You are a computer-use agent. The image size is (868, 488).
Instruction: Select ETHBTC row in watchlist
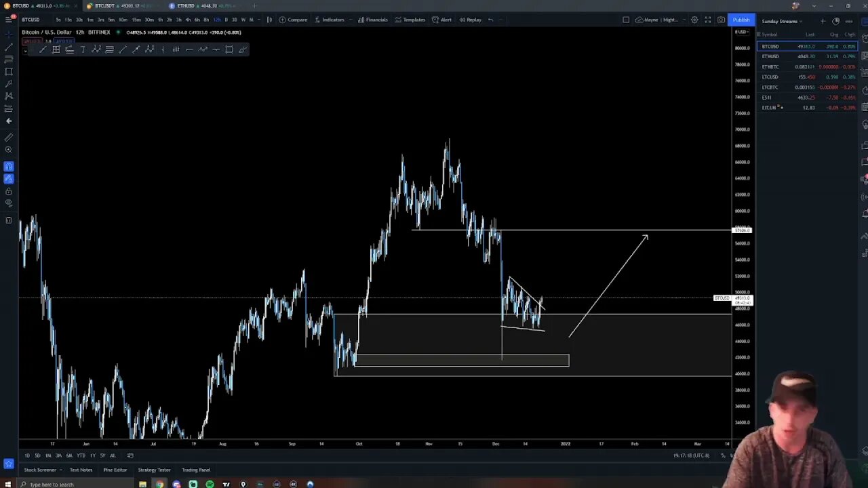(x=807, y=66)
